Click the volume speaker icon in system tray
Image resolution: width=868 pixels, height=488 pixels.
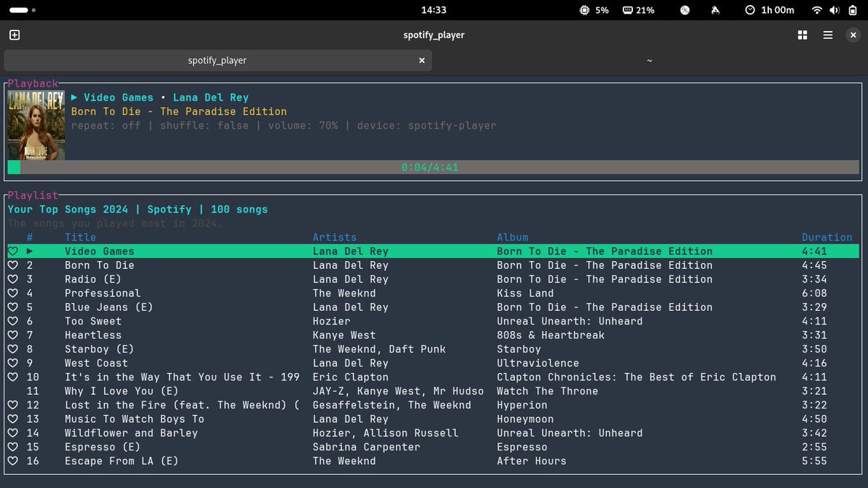[835, 10]
